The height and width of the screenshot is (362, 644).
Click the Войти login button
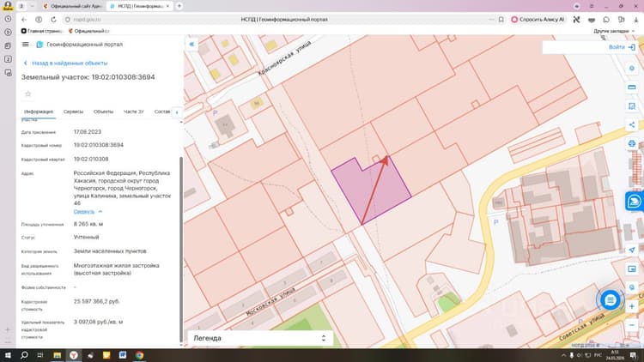pos(617,47)
